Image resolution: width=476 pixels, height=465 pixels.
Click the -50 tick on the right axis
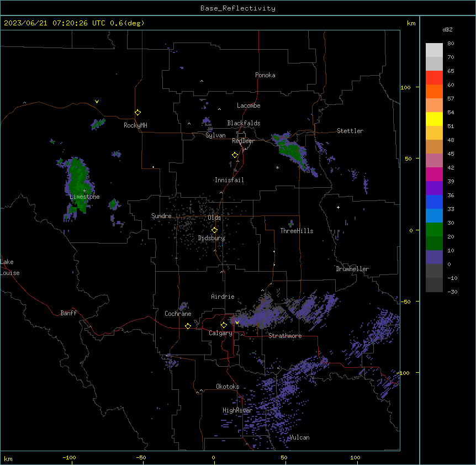[405, 302]
